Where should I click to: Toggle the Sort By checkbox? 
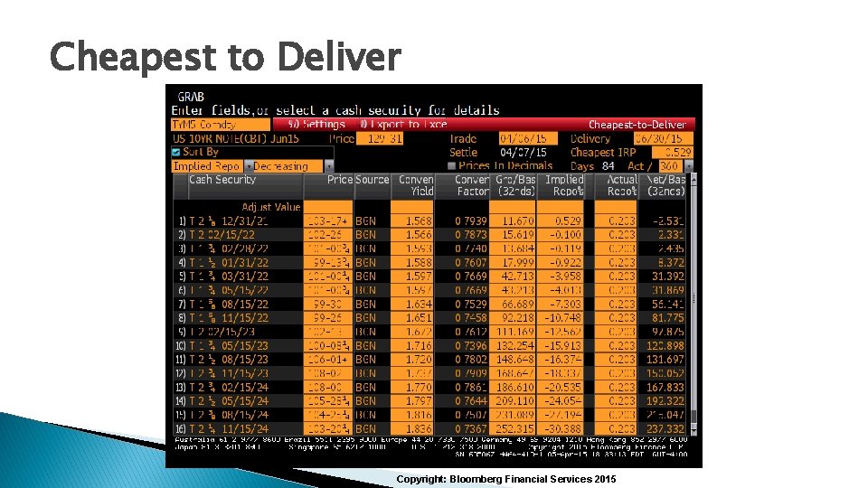click(x=176, y=152)
